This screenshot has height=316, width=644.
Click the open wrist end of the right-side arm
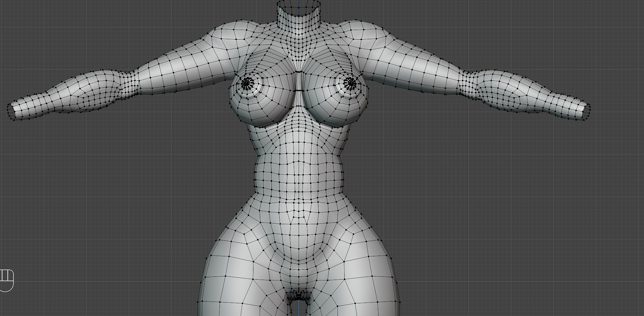[586, 112]
